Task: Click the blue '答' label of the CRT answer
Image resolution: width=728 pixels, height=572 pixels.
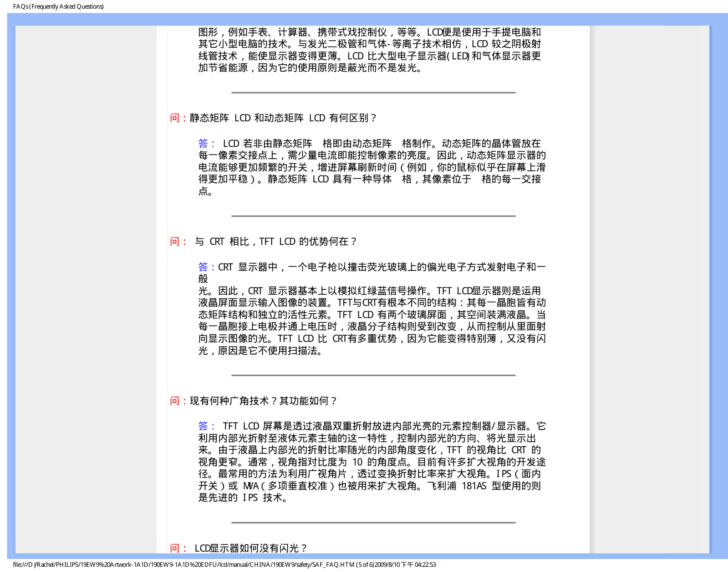Action: click(x=206, y=267)
